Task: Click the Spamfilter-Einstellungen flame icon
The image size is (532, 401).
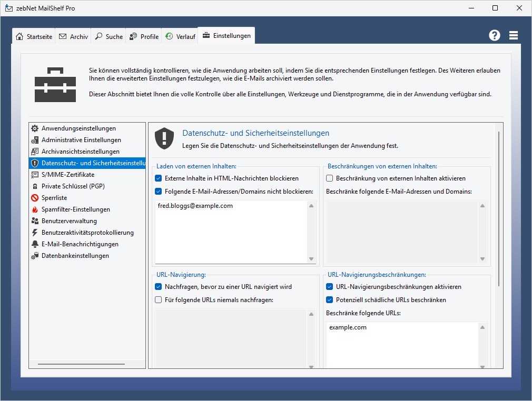Action: pyautogui.click(x=35, y=209)
